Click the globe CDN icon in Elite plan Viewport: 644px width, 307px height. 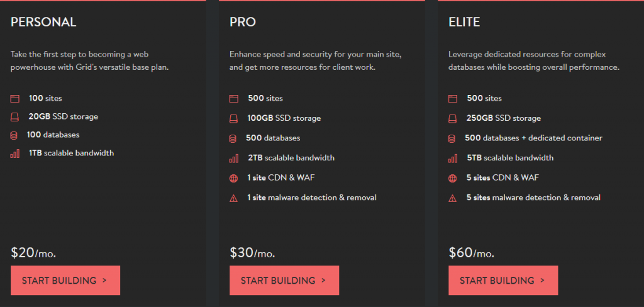tap(452, 178)
